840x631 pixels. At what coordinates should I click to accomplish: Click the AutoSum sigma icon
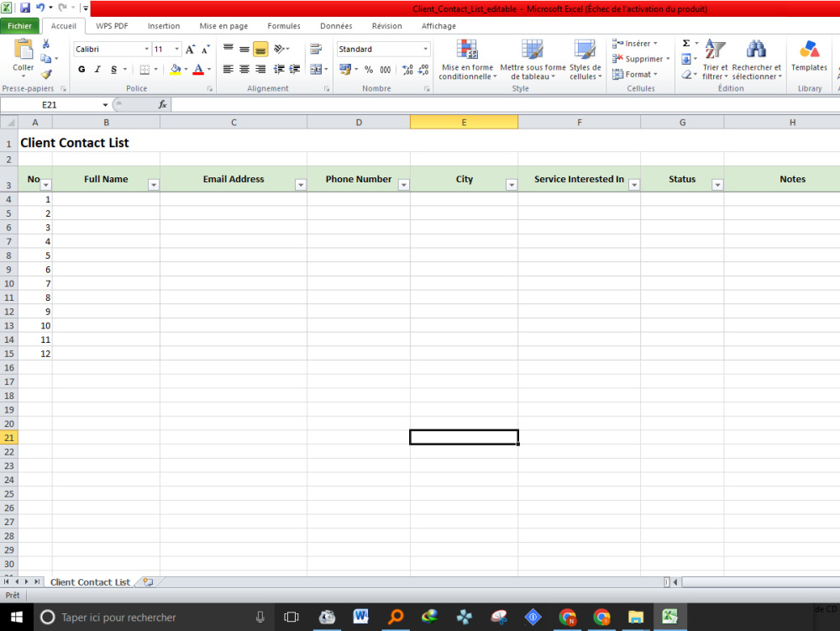[686, 44]
